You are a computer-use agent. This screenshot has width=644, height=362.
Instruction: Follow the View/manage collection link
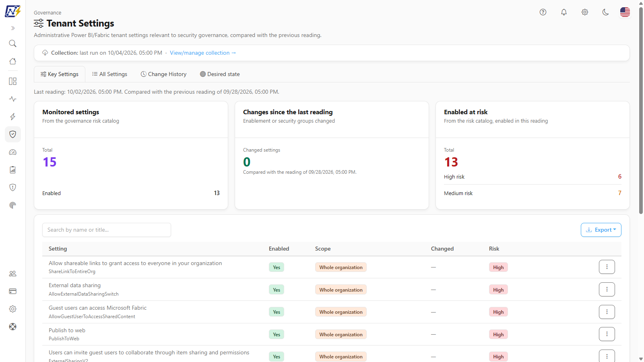coord(203,53)
